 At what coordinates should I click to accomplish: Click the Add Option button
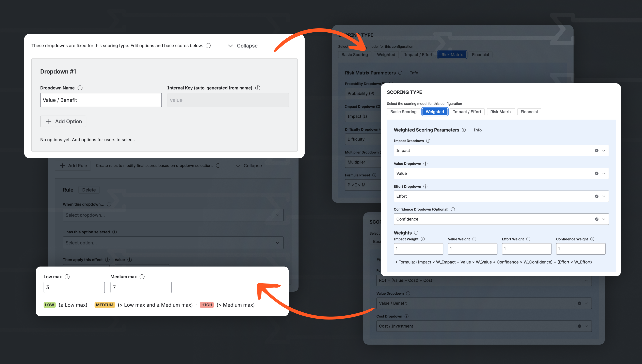[63, 121]
